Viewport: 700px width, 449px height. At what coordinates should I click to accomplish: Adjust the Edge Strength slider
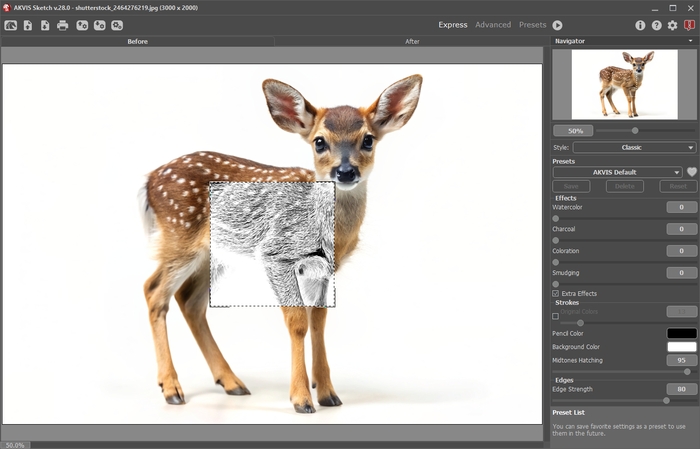[666, 401]
